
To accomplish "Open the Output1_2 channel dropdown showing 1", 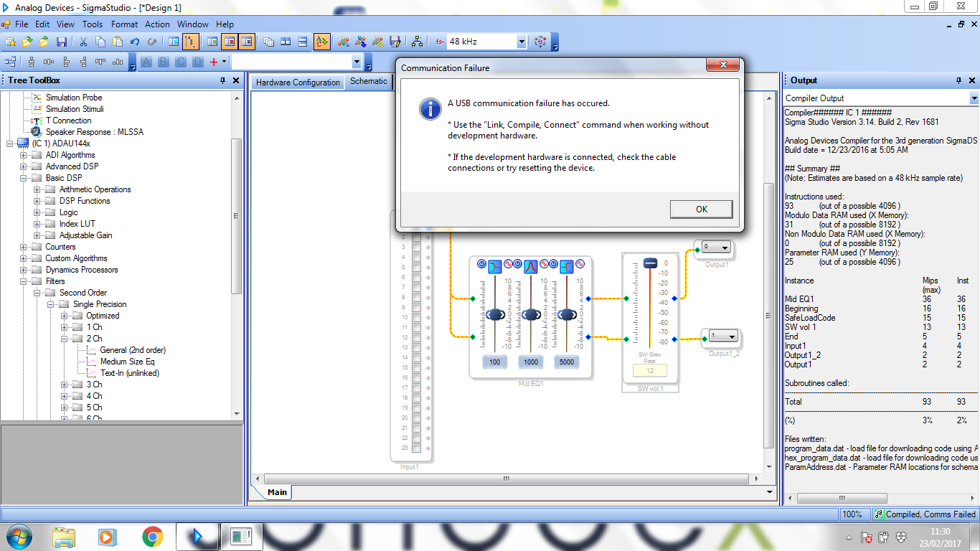I will click(x=722, y=336).
